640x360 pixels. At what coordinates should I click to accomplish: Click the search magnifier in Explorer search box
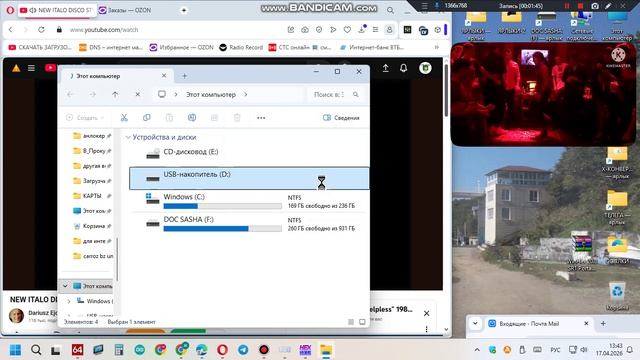click(x=356, y=94)
